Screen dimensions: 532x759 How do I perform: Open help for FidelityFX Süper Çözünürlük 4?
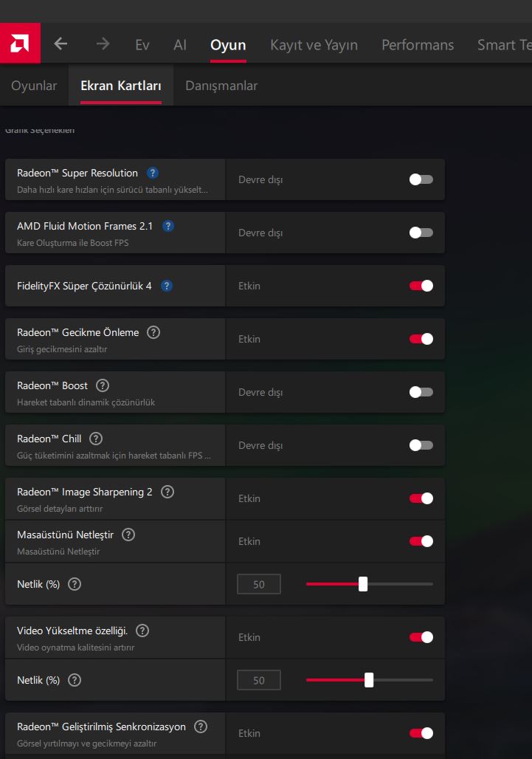pyautogui.click(x=166, y=286)
